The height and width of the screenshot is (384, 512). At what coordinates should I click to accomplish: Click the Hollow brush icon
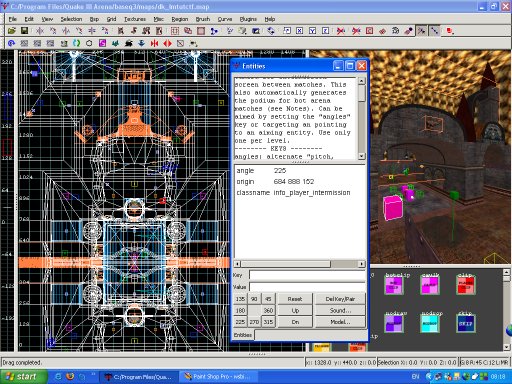(201, 31)
